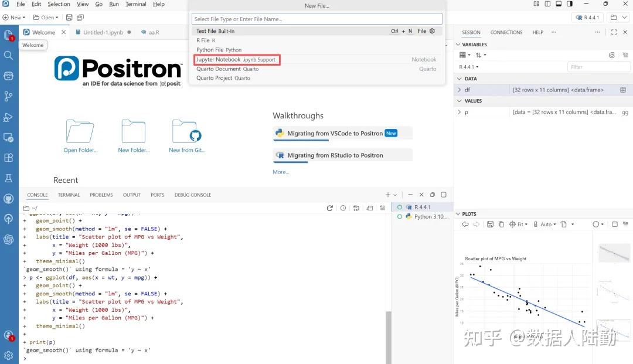Select R File in New File list
This screenshot has width=633, height=364.
coord(317,40)
